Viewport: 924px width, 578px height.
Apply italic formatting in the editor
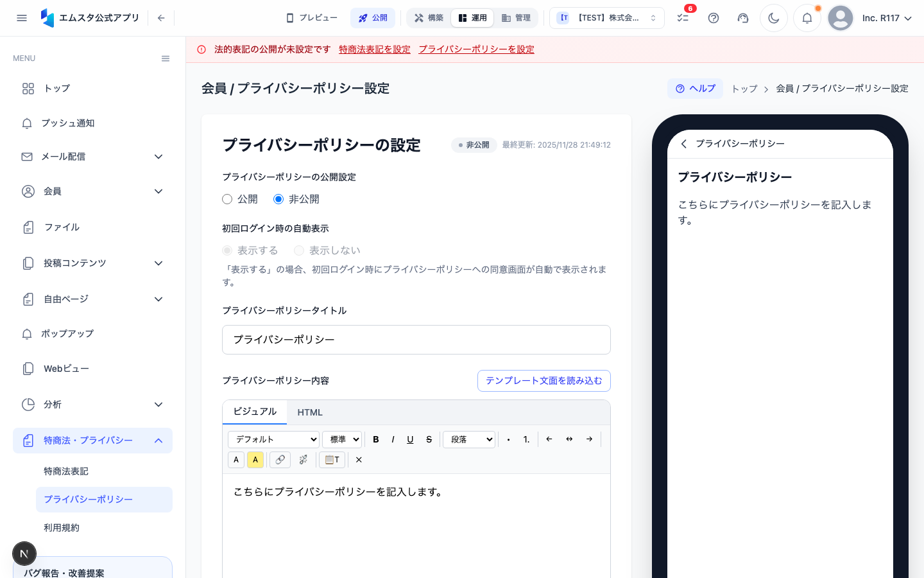click(x=393, y=439)
